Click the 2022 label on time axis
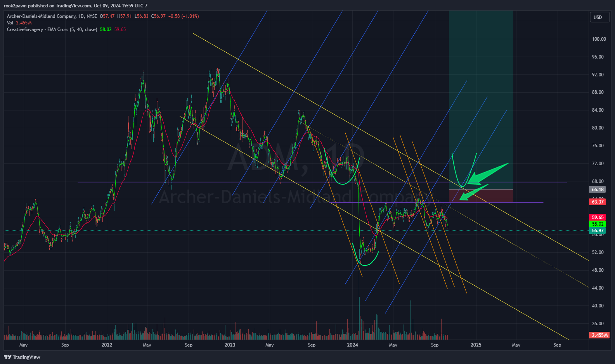 click(x=107, y=345)
